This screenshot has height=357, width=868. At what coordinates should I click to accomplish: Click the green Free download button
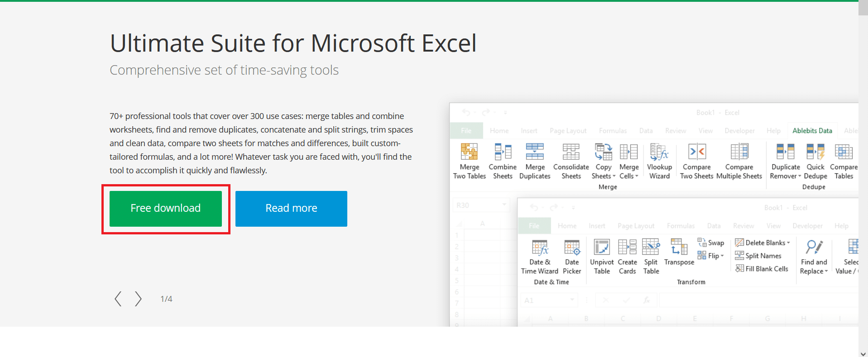click(x=166, y=209)
